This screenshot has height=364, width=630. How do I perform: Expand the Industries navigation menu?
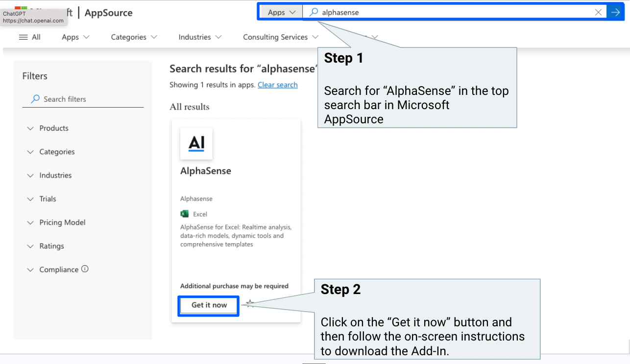[x=200, y=37]
